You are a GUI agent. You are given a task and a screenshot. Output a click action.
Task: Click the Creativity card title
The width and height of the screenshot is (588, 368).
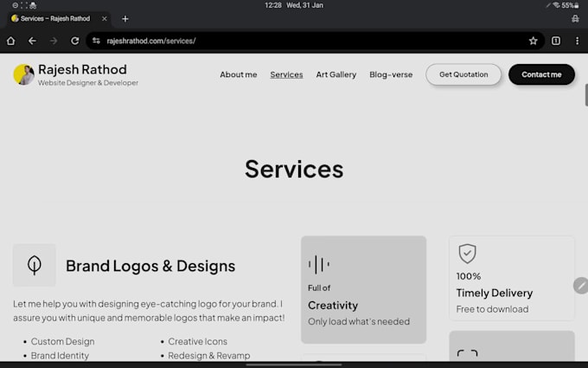[x=333, y=306]
